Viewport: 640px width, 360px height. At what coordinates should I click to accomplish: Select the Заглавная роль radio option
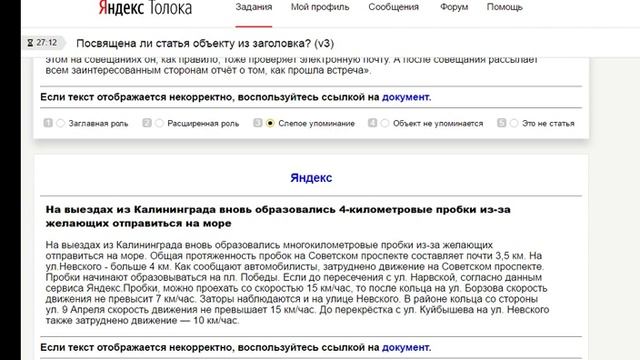(60, 123)
